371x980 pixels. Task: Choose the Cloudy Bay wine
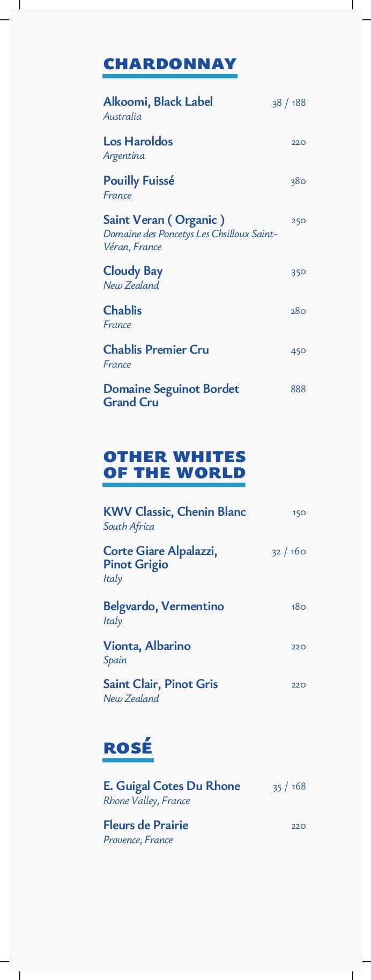pyautogui.click(x=132, y=270)
